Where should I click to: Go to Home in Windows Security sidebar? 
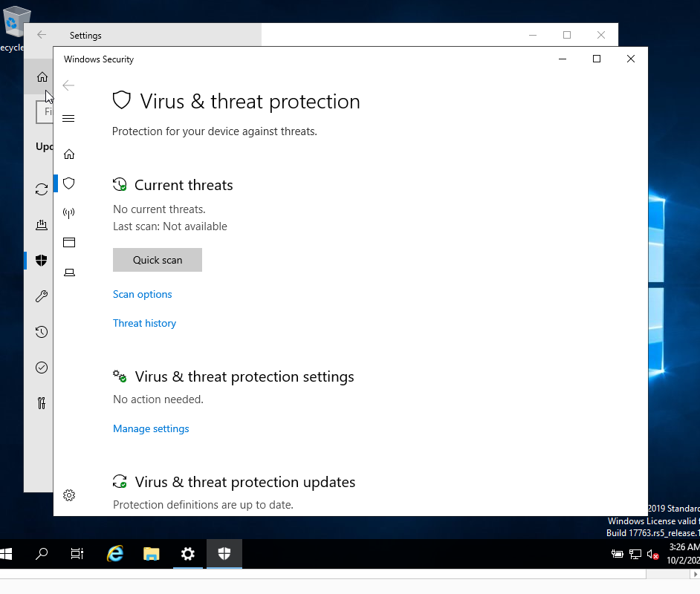(x=69, y=154)
